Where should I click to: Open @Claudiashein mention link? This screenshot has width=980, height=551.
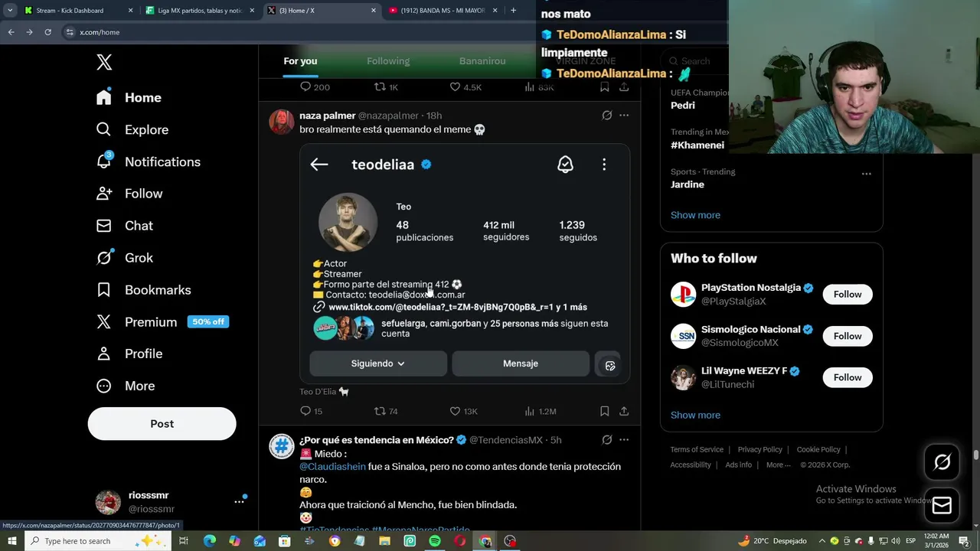pos(332,466)
